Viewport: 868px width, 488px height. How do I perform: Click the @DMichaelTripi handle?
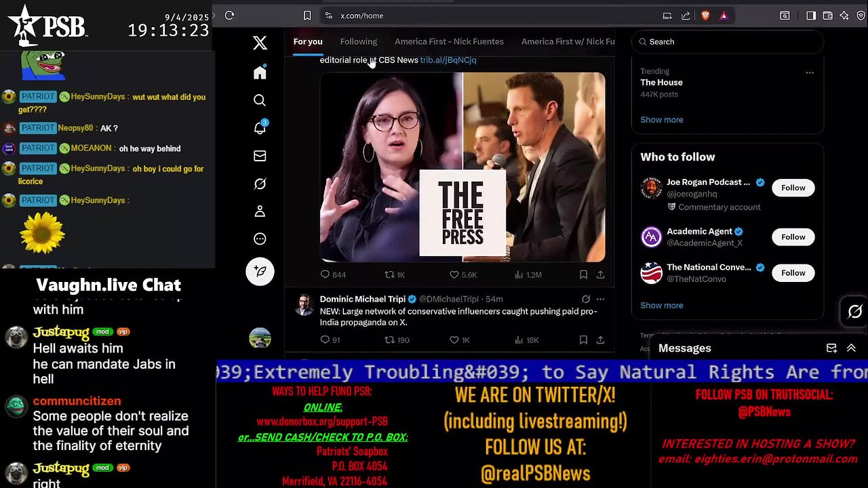point(449,299)
